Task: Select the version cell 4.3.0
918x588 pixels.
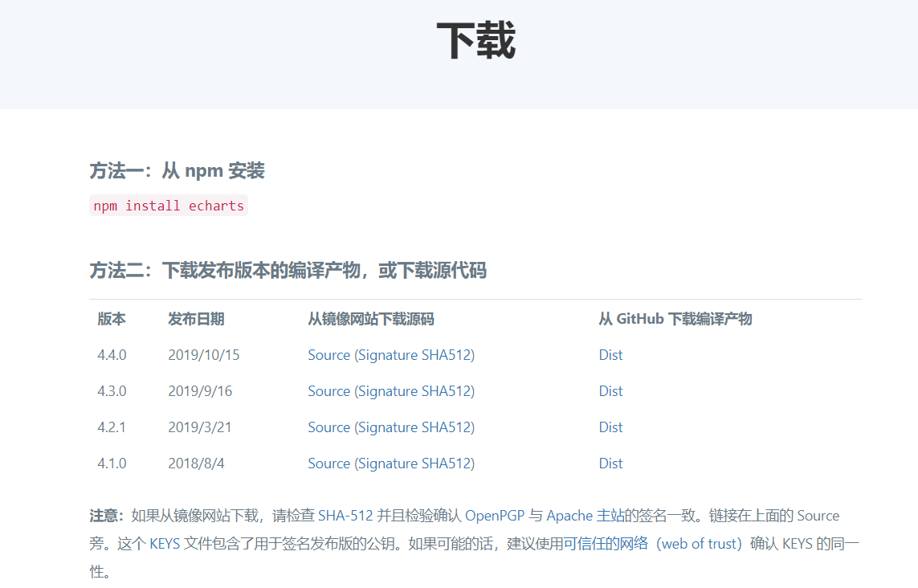Action: 112,391
